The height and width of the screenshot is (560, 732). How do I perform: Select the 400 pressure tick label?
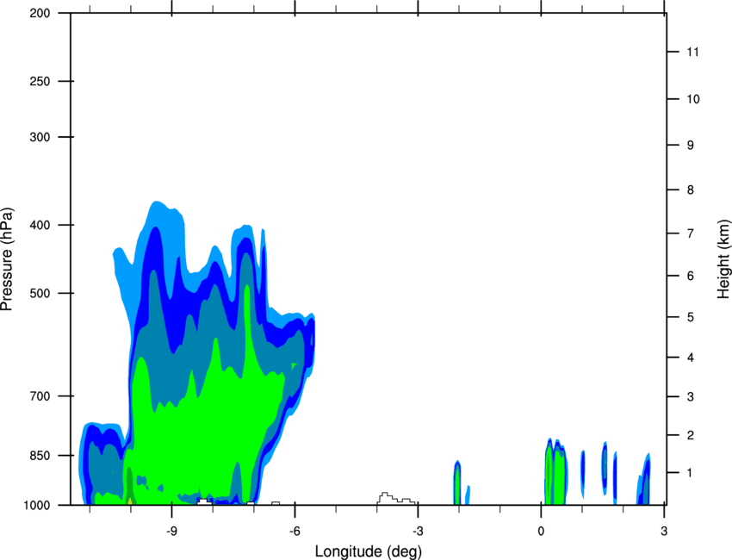point(40,225)
